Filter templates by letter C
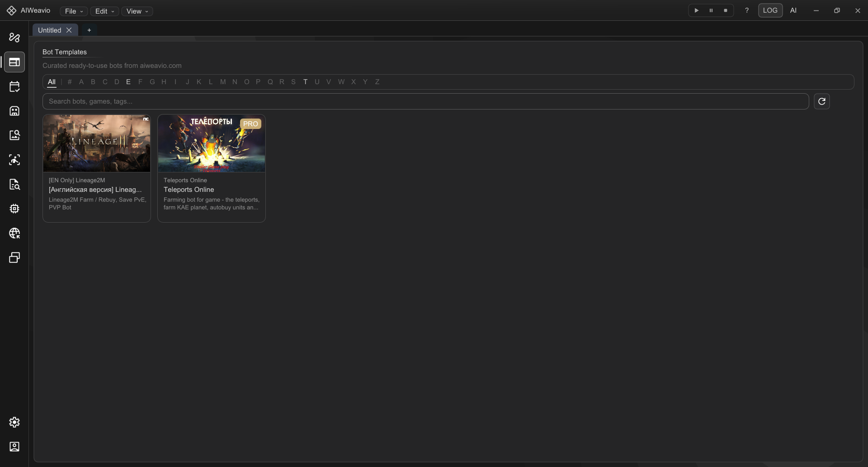Screen dimensions: 868x467 click(105, 82)
